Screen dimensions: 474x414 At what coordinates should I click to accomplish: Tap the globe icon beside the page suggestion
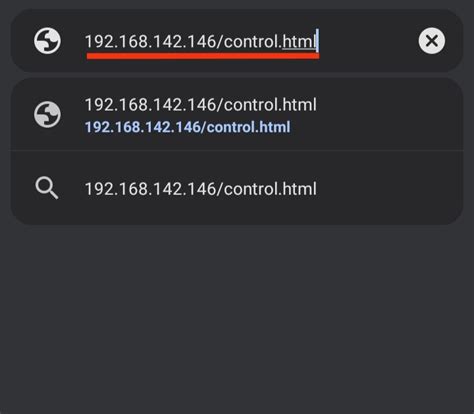point(47,114)
